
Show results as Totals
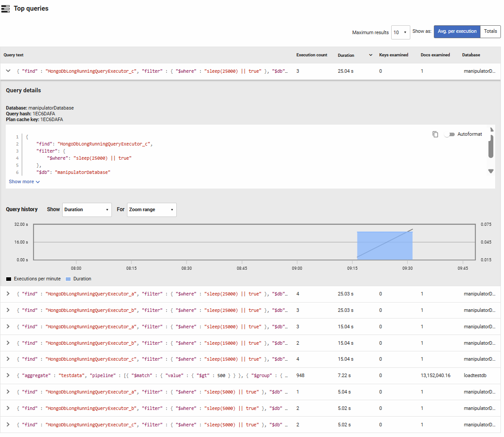tap(490, 31)
